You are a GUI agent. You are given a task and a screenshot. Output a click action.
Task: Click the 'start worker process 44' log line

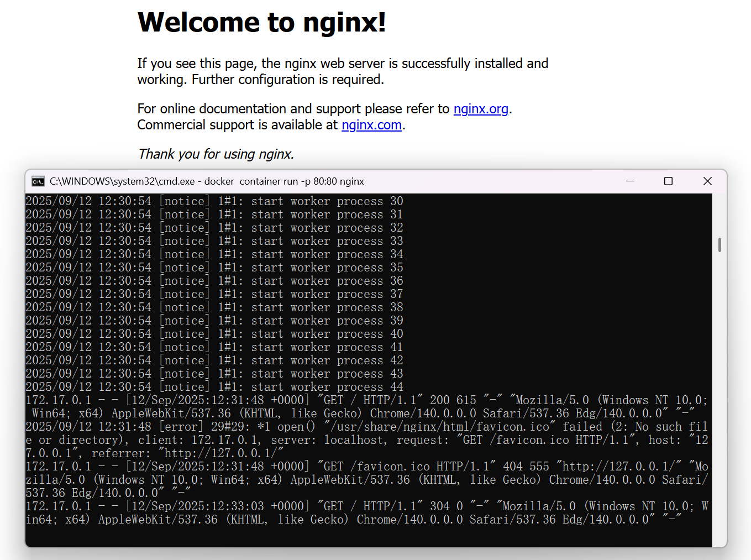(x=214, y=386)
